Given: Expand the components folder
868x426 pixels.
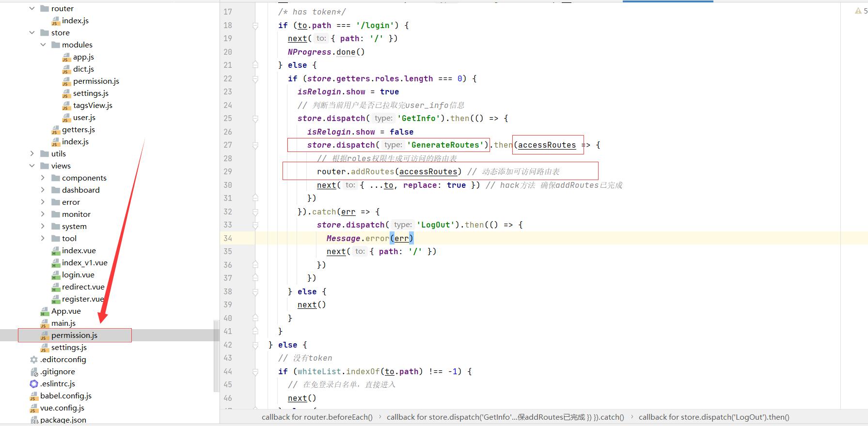Looking at the screenshot, I should pos(43,178).
